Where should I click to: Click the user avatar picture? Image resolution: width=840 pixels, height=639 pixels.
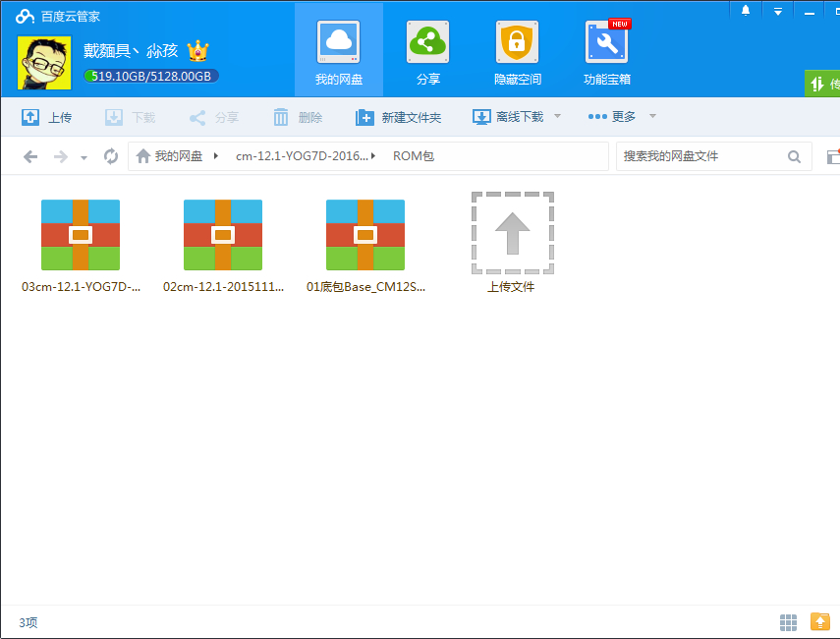click(x=44, y=63)
